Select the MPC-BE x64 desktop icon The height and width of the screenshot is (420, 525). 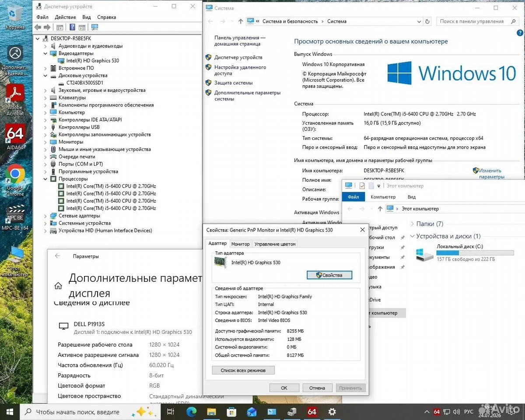[15, 217]
